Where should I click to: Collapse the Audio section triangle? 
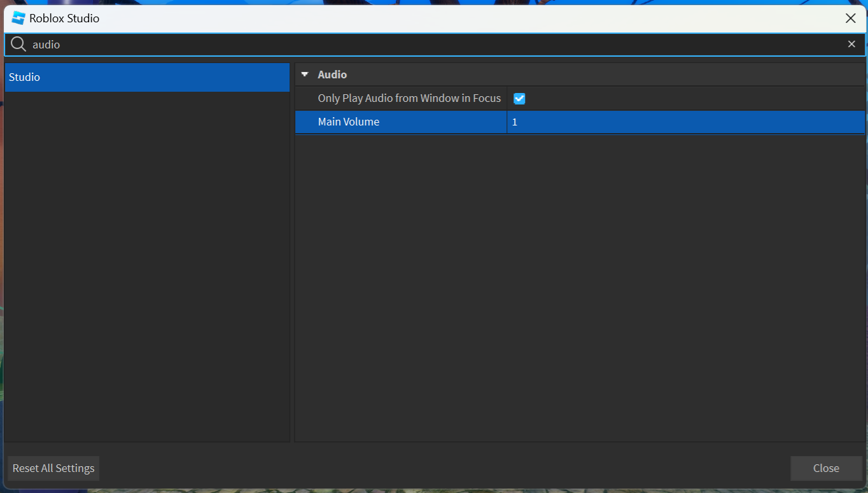pyautogui.click(x=305, y=75)
